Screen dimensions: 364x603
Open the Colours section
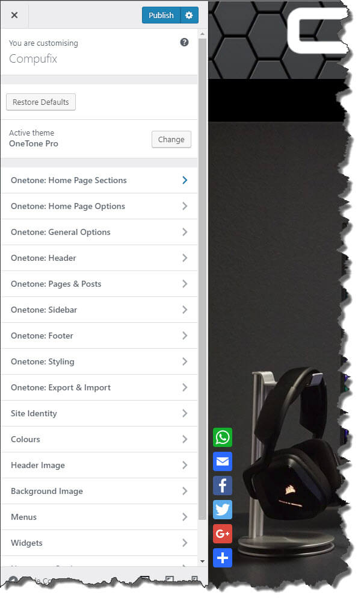pyautogui.click(x=99, y=439)
